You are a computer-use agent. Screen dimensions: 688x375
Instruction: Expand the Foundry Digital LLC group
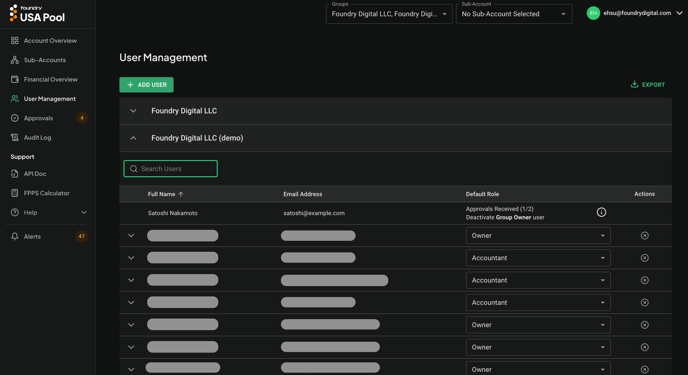133,111
